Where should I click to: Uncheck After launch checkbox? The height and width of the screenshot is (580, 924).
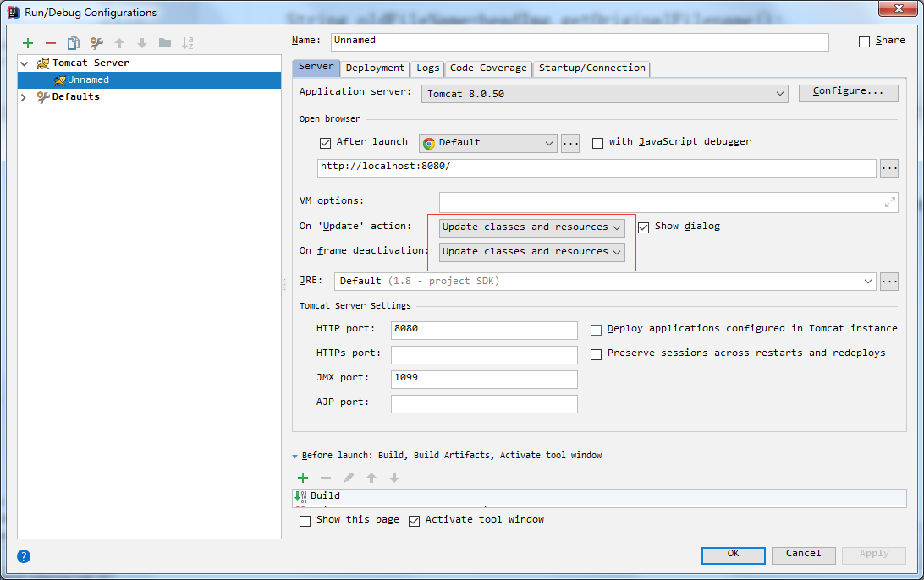325,143
